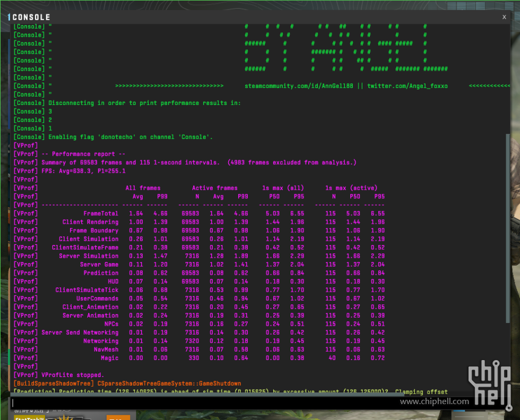The image size is (520, 420).
Task: Click the Client_Animation row label
Action: click(90, 307)
